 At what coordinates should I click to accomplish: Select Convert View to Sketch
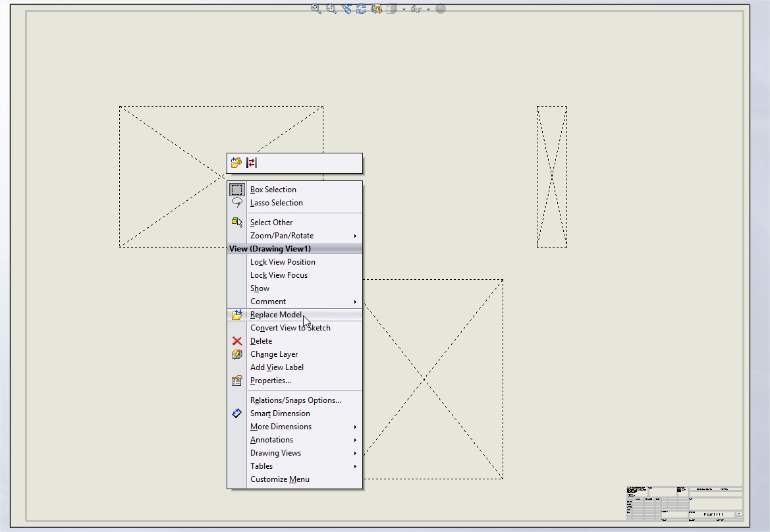click(290, 328)
